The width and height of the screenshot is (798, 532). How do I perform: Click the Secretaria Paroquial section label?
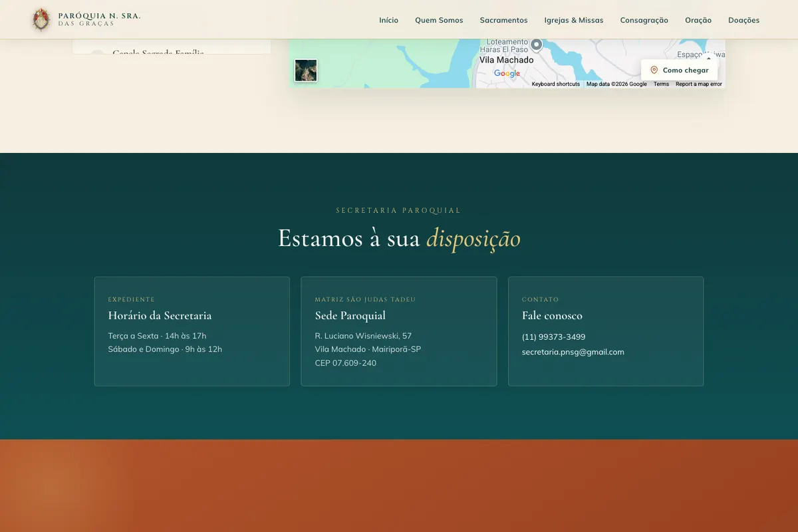(x=398, y=210)
